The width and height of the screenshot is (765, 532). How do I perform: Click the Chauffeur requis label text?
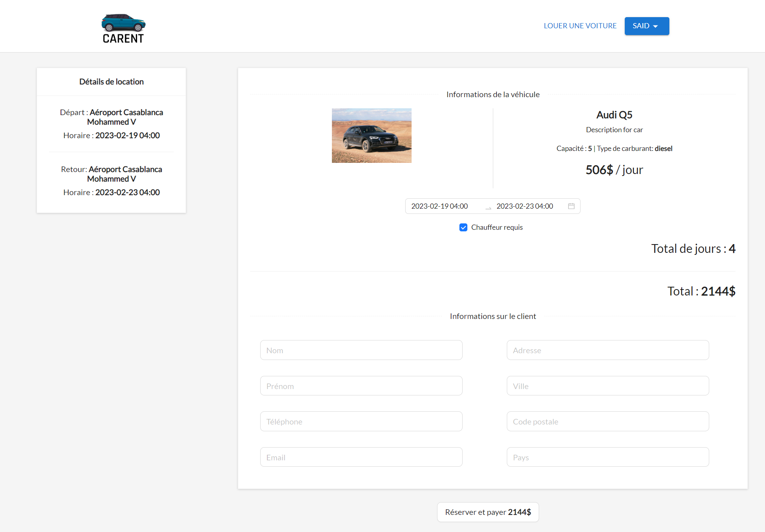coord(497,227)
